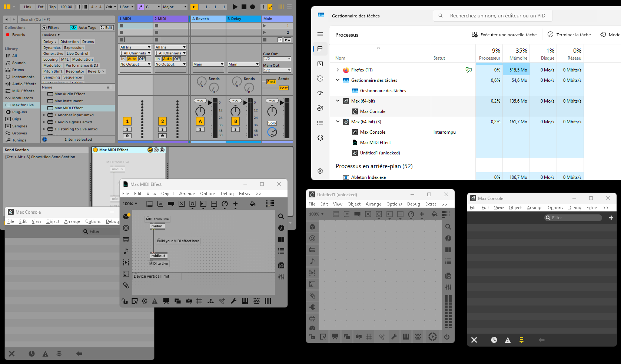Image resolution: width=621 pixels, height=364 pixels.
Task: Click the Filter field in dark Max Console
Action: [x=573, y=218]
